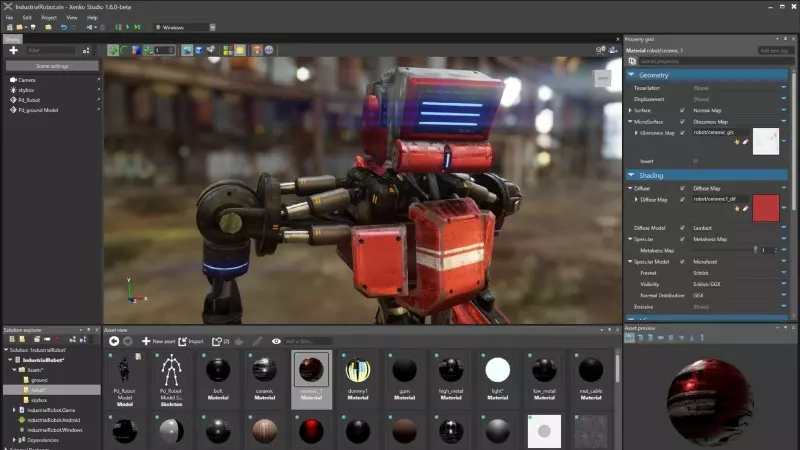This screenshot has height=450, width=800.
Task: Open the Project menu
Action: tap(49, 17)
